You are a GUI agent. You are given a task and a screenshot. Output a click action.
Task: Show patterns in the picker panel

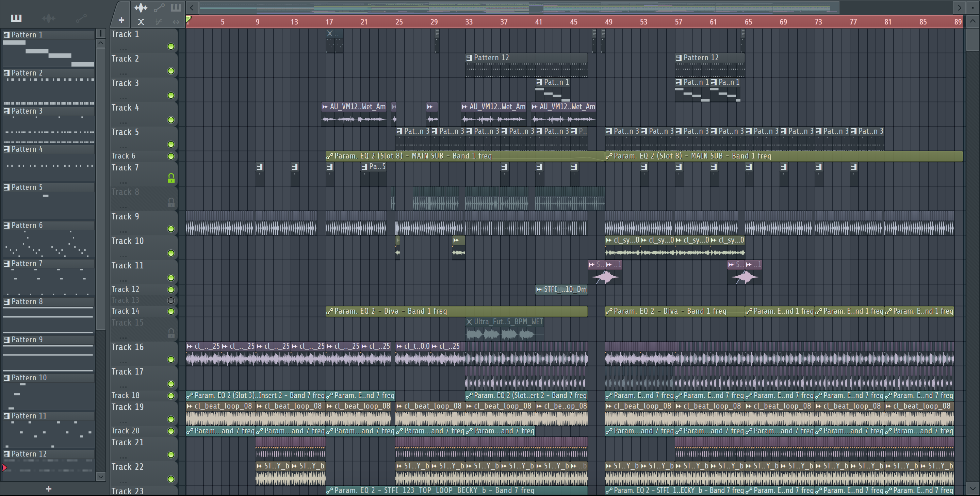(x=16, y=18)
